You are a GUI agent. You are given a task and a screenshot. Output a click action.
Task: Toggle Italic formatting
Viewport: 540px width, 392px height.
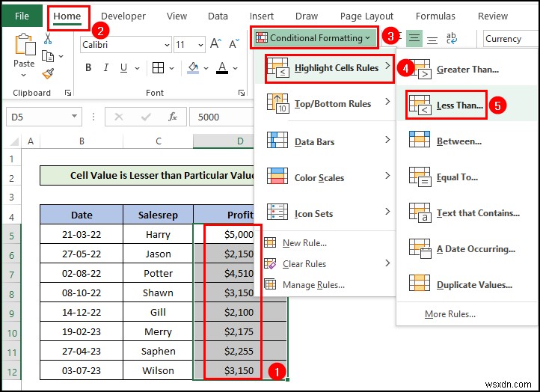[x=106, y=68]
